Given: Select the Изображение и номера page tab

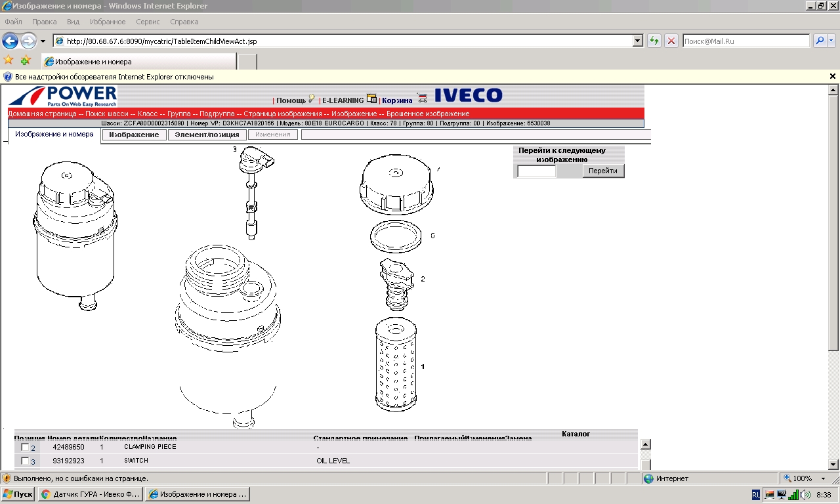Looking at the screenshot, I should (x=54, y=135).
